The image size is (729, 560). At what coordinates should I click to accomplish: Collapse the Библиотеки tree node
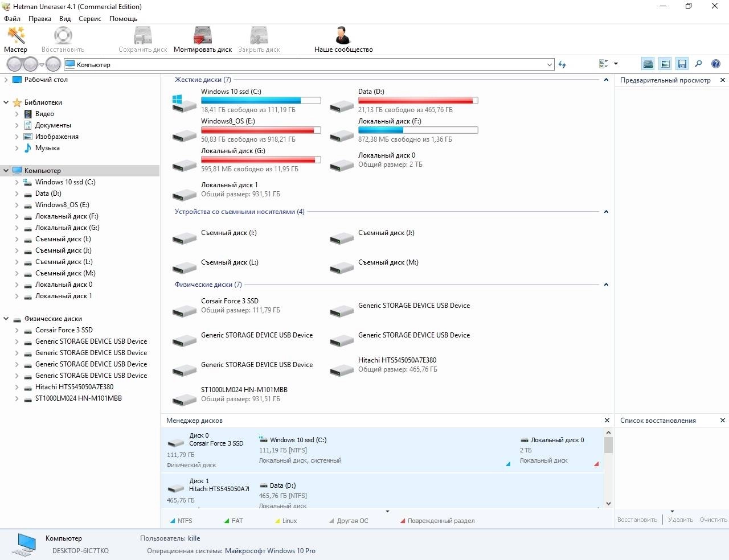[6, 102]
